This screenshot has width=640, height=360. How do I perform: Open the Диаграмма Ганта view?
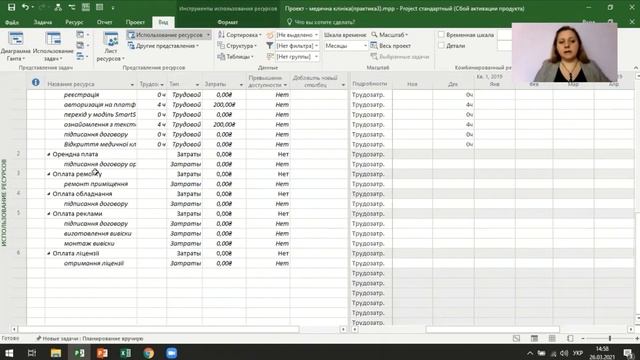pos(16,46)
